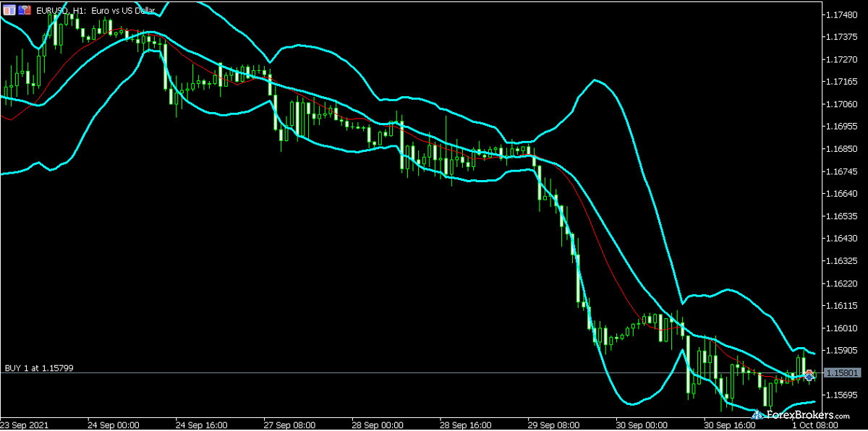Select the 24 Sep 16:00 time label

(x=202, y=424)
